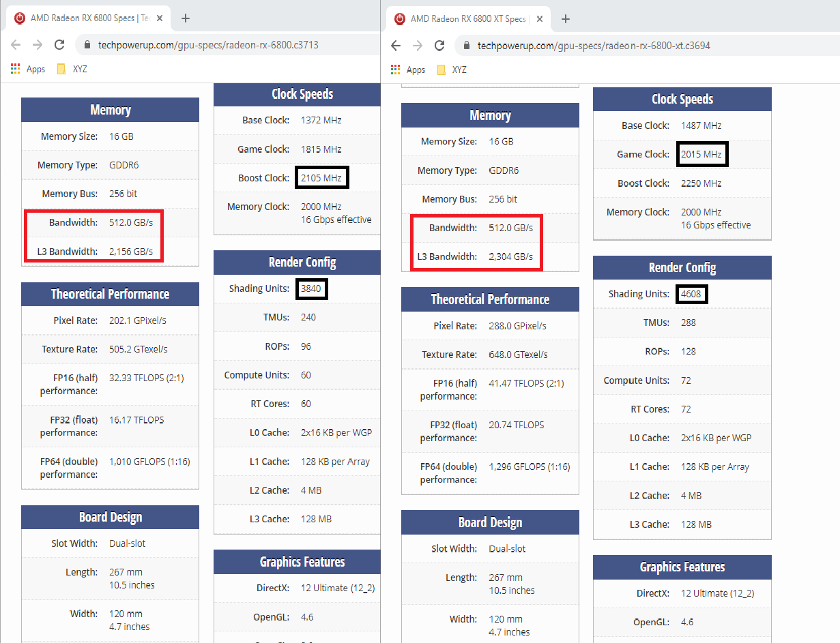Screen dimensions: 840x643
Task: Click 1,296 GFLOPS FP64 value
Action: pos(530,467)
